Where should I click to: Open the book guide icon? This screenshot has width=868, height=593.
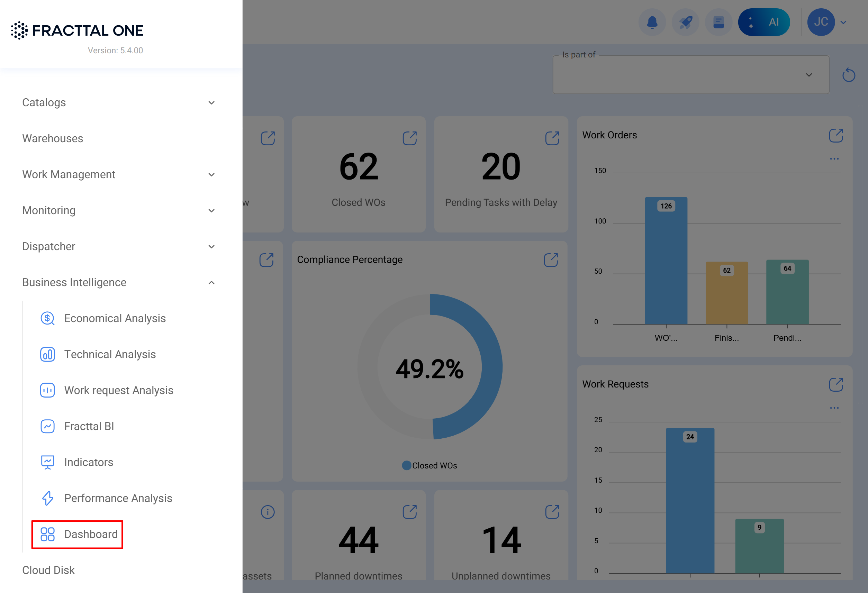[x=718, y=22]
